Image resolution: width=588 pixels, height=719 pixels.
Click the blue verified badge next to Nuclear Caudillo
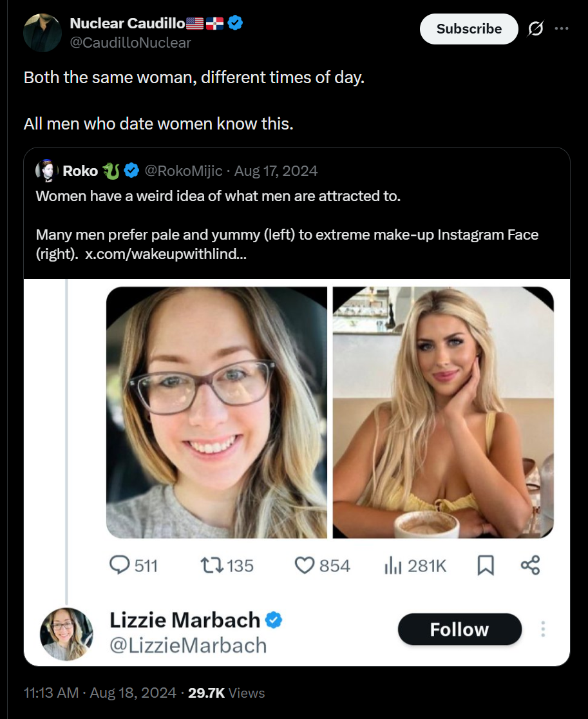pyautogui.click(x=235, y=24)
